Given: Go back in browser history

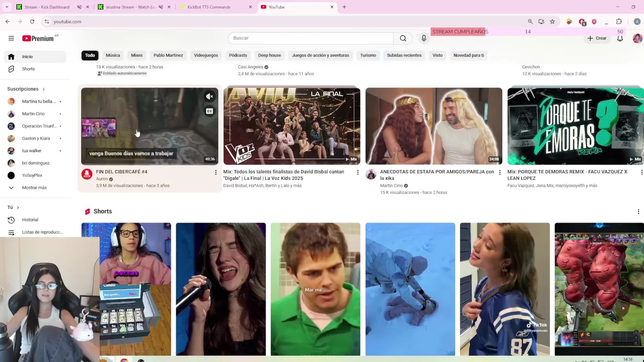Looking at the screenshot, I should 8,22.
